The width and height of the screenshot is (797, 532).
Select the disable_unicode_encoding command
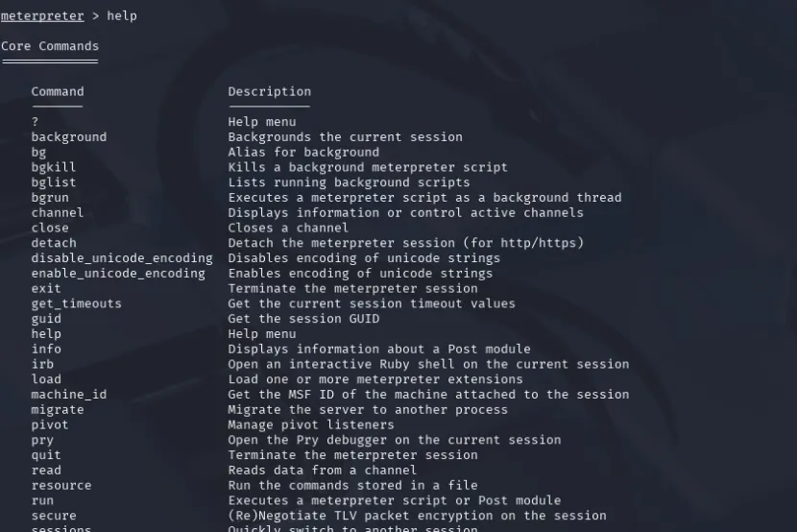(122, 258)
